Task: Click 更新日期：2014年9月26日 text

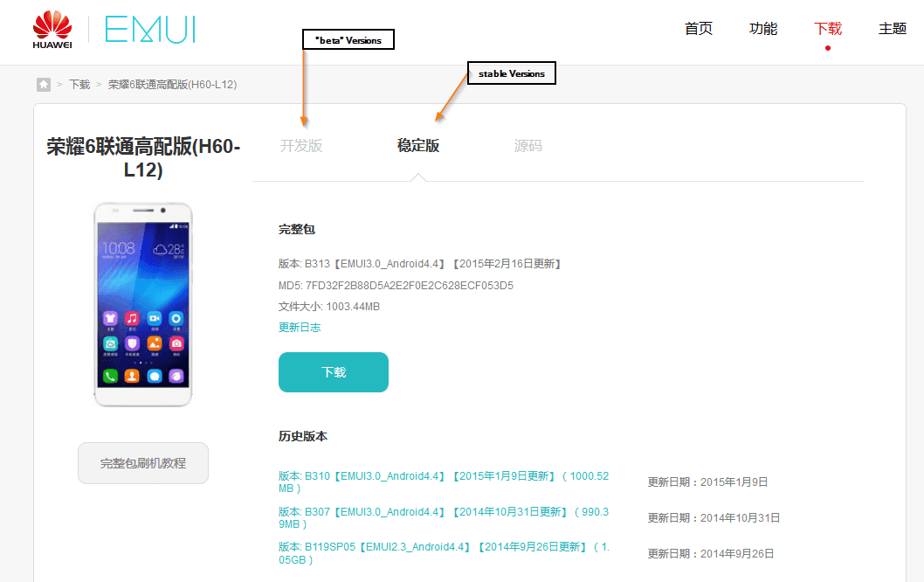Action: [x=711, y=554]
